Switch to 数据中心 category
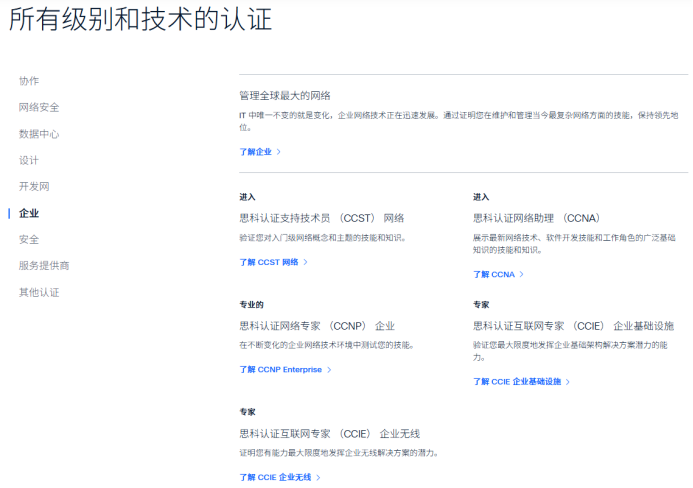The height and width of the screenshot is (488, 693). click(x=39, y=134)
